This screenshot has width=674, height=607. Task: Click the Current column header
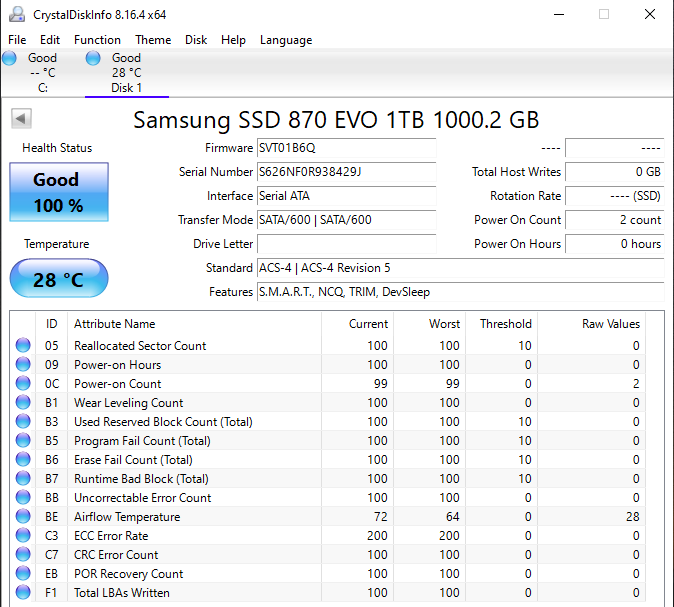[358, 324]
